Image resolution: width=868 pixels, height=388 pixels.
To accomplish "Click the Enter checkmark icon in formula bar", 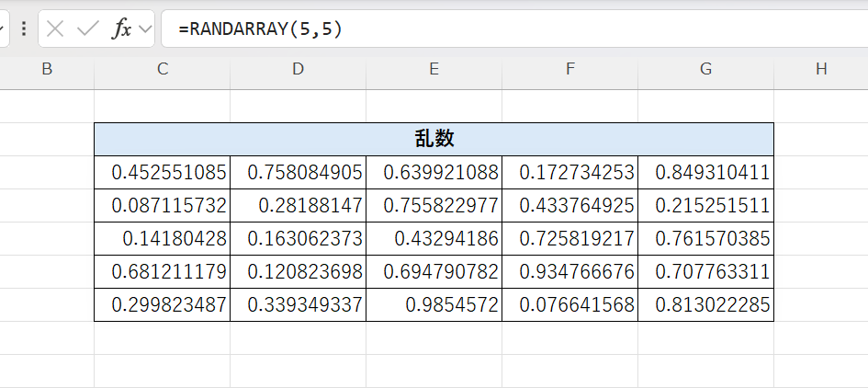I will (88, 29).
